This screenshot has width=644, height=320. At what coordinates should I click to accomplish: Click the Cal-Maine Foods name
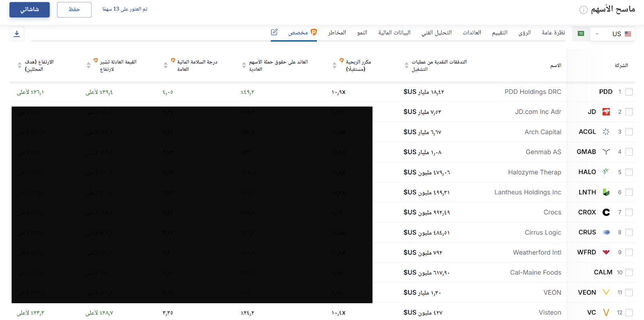[x=535, y=272]
